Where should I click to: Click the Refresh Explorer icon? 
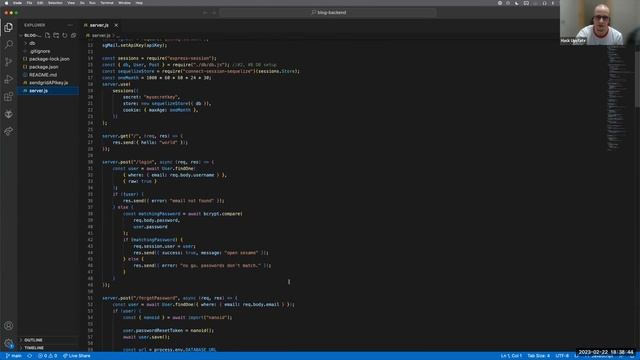click(x=64, y=36)
